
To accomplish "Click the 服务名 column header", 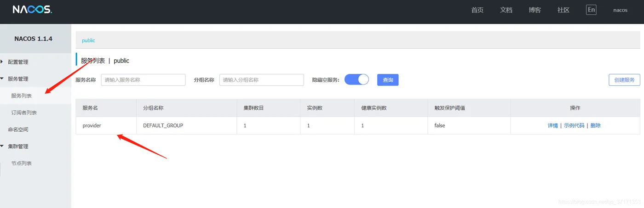I will pos(106,108).
